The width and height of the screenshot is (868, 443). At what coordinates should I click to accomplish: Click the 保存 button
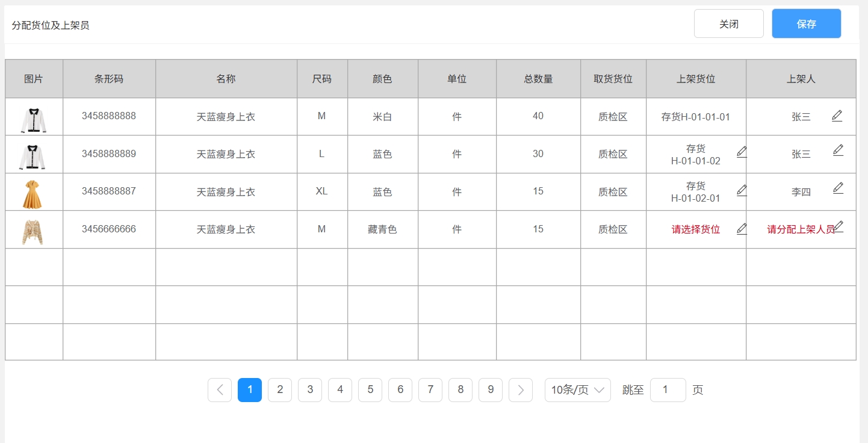807,23
